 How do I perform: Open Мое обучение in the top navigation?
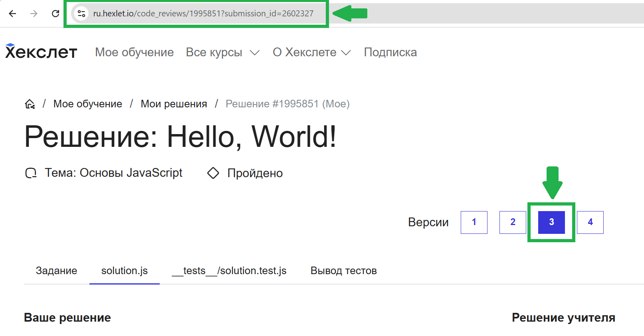click(x=134, y=52)
